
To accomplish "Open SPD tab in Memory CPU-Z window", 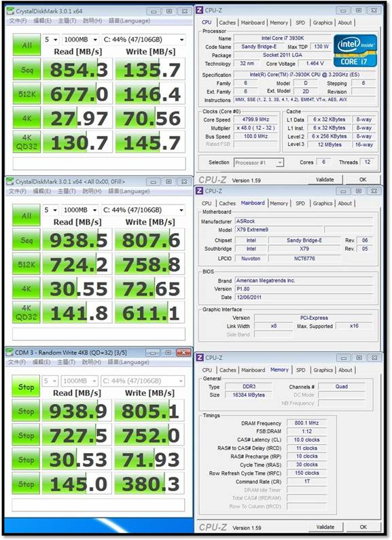I will [x=301, y=370].
